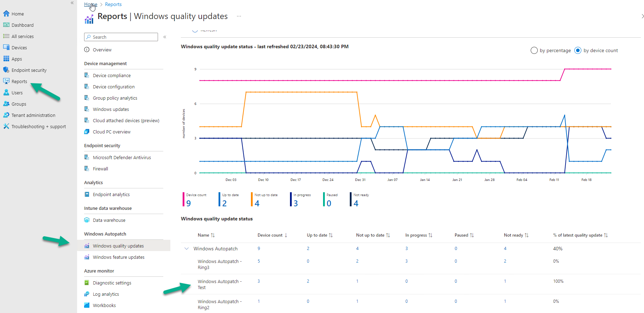Sort by Device count column header
This screenshot has height=313, width=644.
272,235
